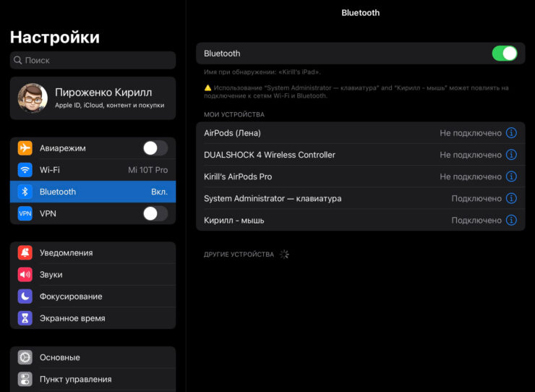Tap the Звуки speaker icon
Image resolution: width=535 pixels, height=392 pixels.
coord(25,275)
